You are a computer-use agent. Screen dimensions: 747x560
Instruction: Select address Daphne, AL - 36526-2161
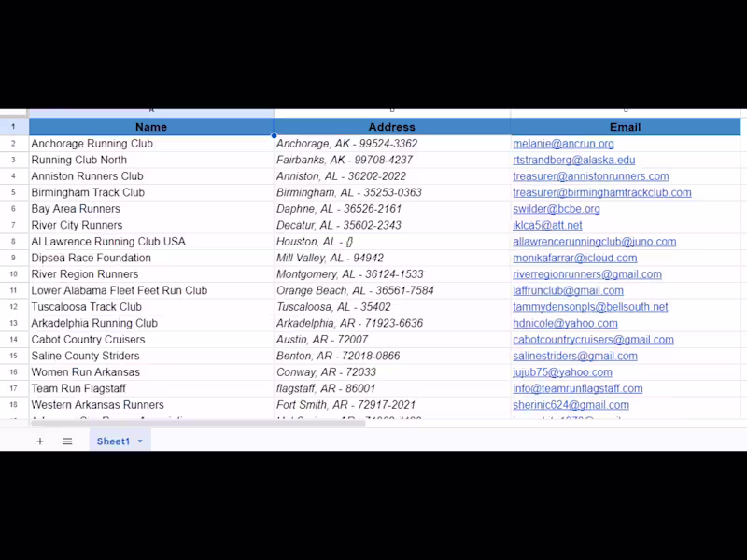pyautogui.click(x=391, y=209)
